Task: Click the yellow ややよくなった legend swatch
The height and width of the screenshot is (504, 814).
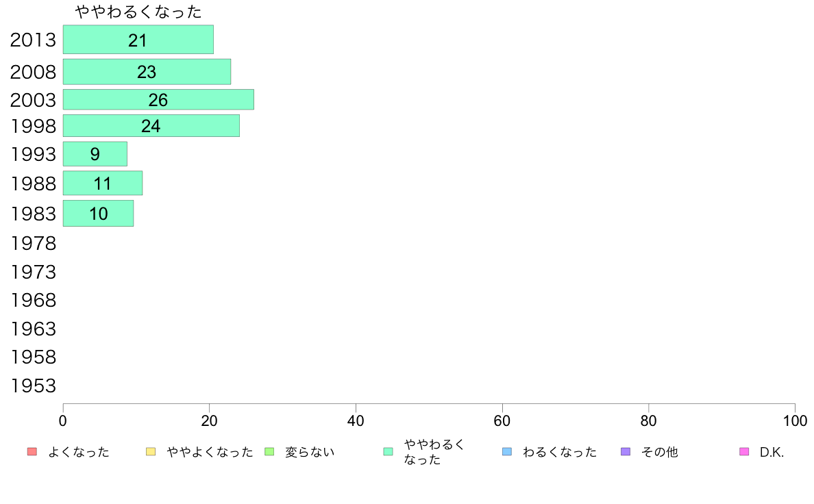Action: 151,451
